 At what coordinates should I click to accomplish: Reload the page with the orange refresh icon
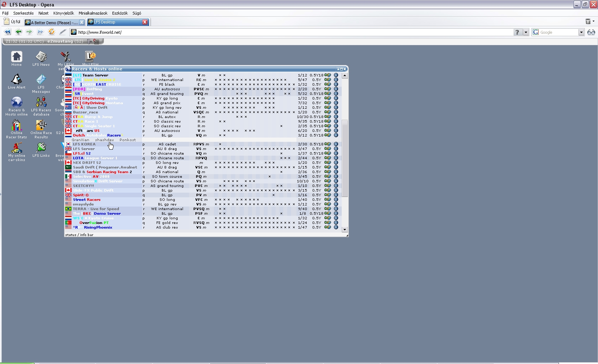[x=52, y=32]
